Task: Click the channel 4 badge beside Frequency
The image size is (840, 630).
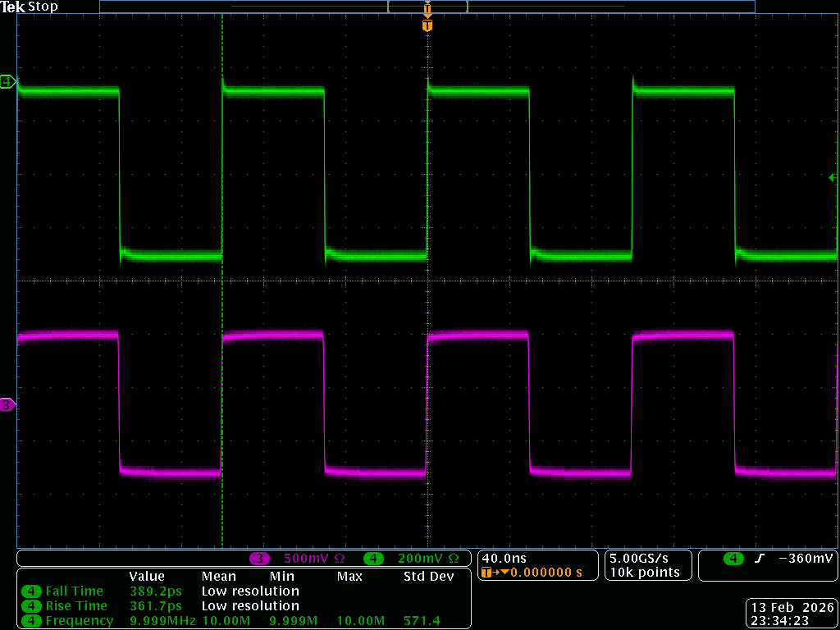Action: [32, 620]
